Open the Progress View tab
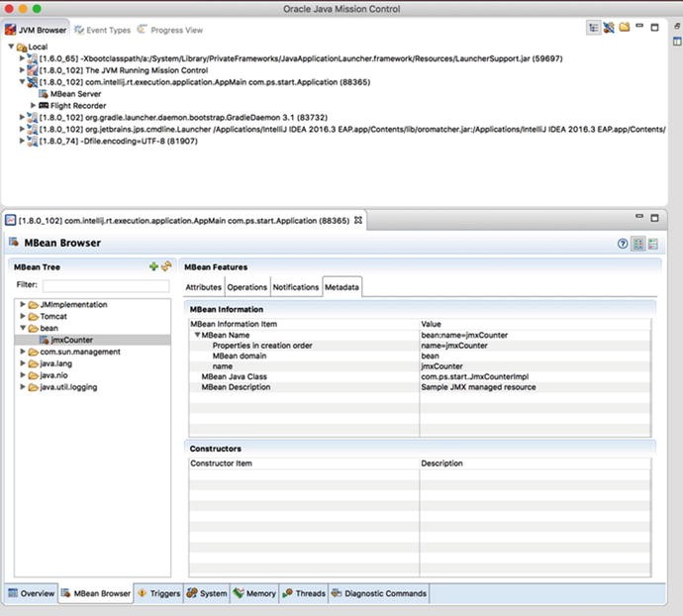Image resolution: width=683 pixels, height=616 pixels. pyautogui.click(x=170, y=30)
